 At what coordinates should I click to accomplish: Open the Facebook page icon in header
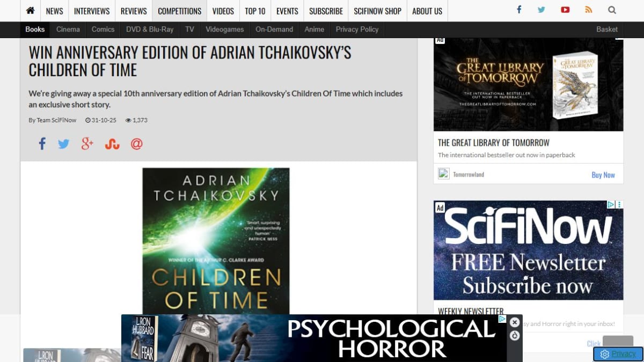click(x=519, y=10)
